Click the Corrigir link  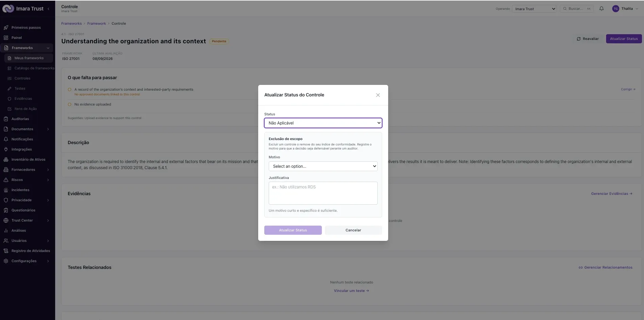(628, 89)
